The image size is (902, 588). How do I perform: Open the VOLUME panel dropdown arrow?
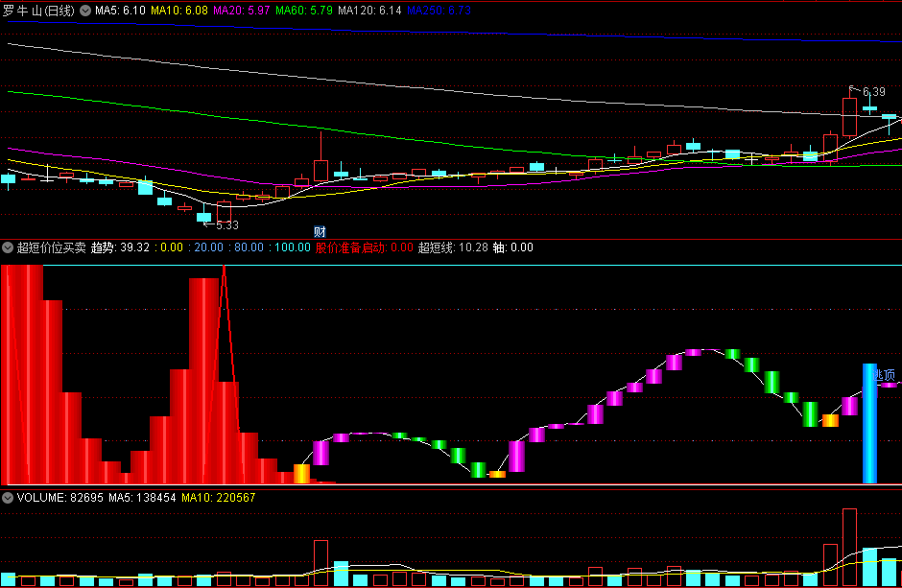pyautogui.click(x=8, y=498)
